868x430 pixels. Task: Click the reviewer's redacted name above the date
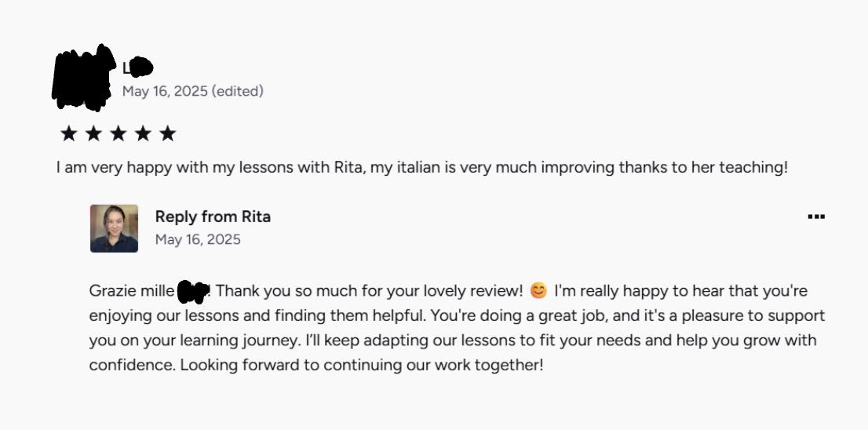click(x=137, y=67)
